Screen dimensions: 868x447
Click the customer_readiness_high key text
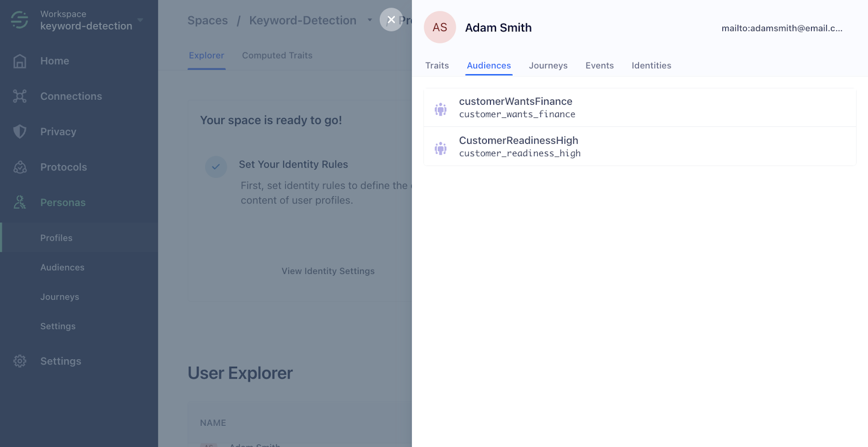coord(520,154)
